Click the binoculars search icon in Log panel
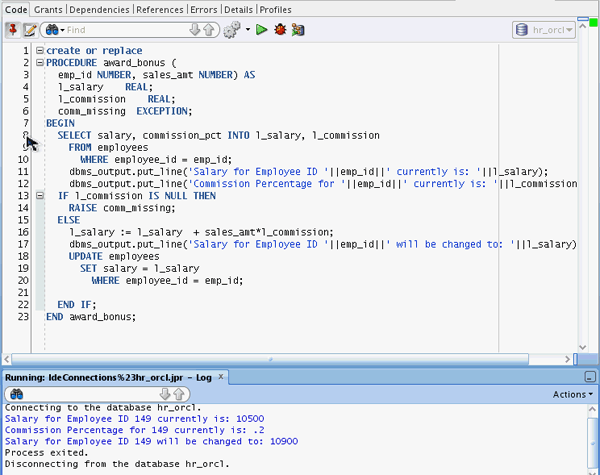 (16, 394)
